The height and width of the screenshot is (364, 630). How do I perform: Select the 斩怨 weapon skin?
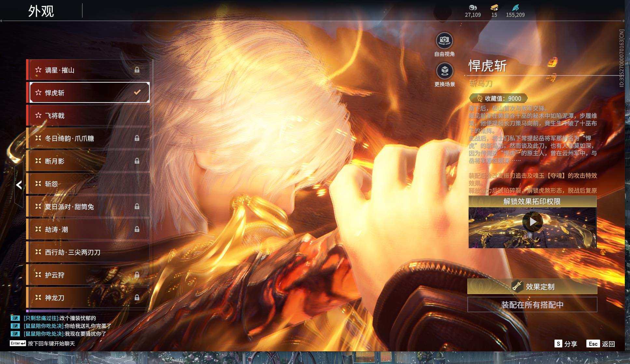(x=88, y=184)
